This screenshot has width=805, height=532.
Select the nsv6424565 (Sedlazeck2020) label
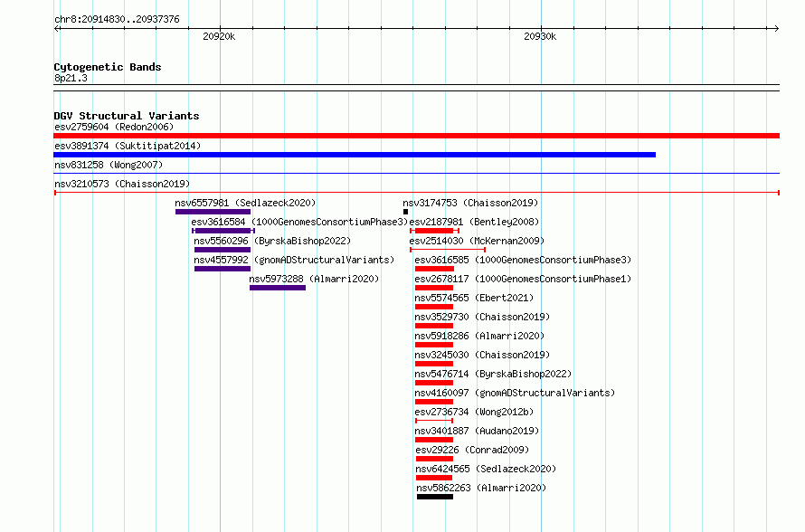486,469
